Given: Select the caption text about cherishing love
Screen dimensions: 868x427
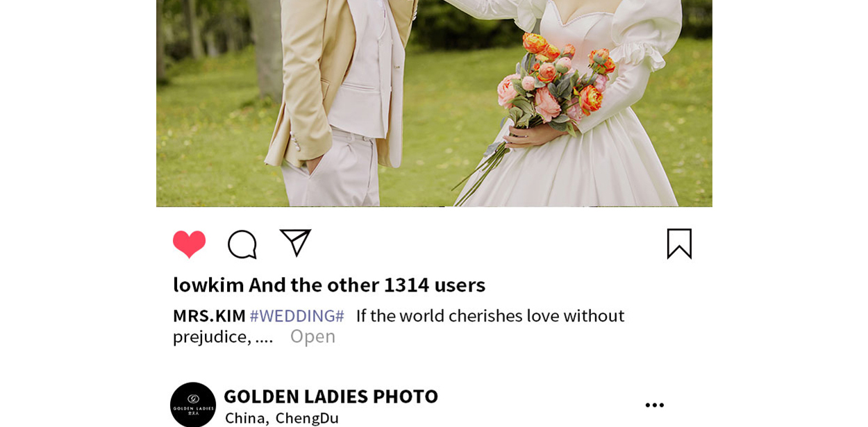Looking at the screenshot, I should 399,326.
